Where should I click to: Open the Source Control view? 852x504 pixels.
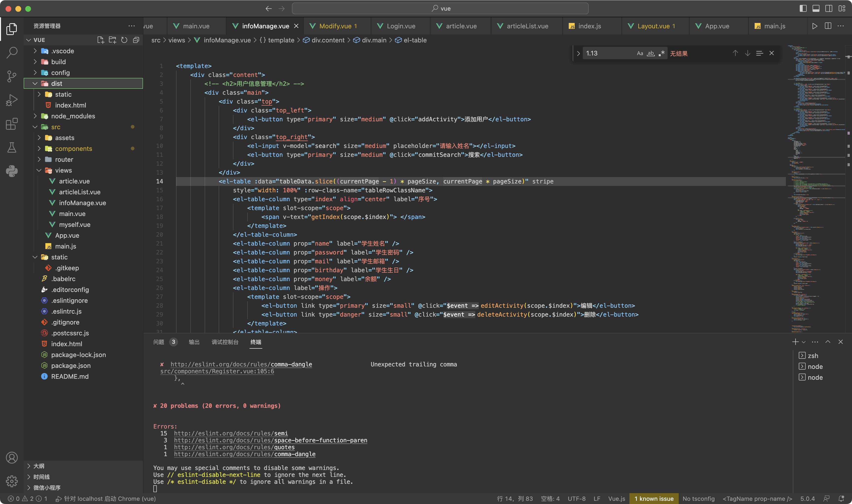[x=12, y=76]
